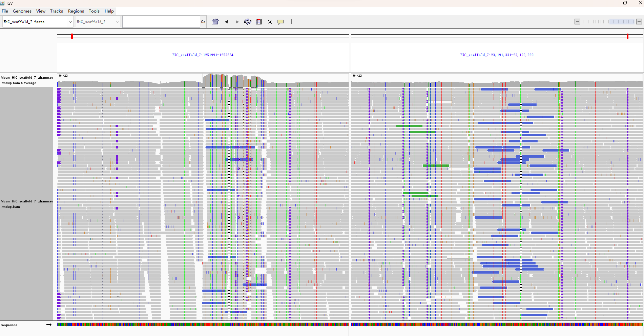Image resolution: width=644 pixels, height=336 pixels.
Task: Click the red marker on left chromosome ideogram
Action: point(72,36)
